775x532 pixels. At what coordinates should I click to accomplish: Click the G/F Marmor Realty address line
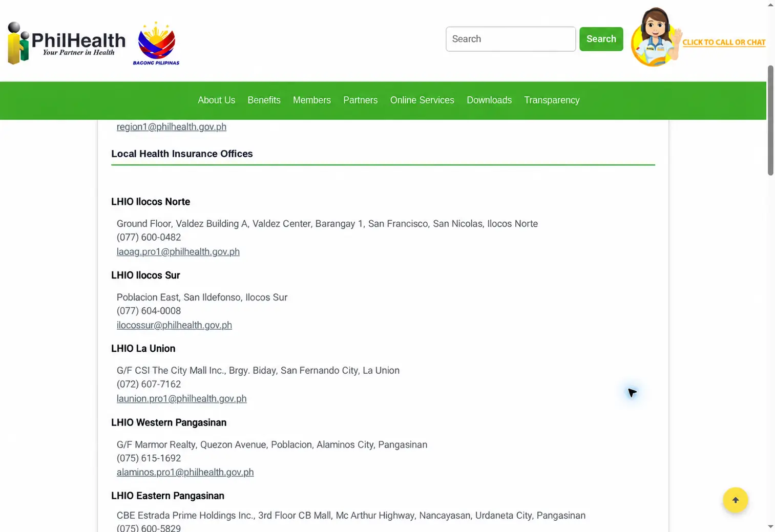tap(272, 445)
